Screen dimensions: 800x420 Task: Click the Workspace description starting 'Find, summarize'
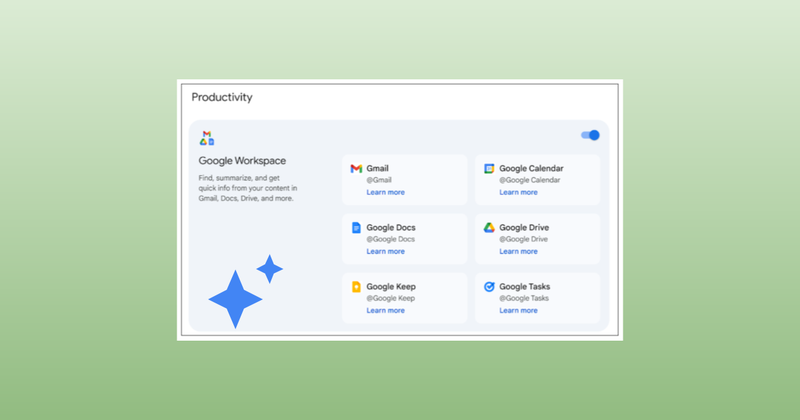point(247,188)
